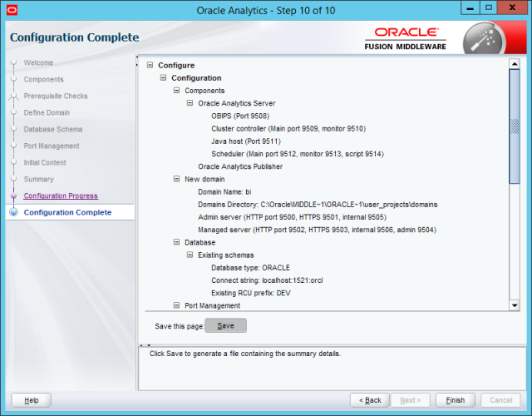Go to previous page with Back button
This screenshot has width=532, height=416.
pos(370,400)
